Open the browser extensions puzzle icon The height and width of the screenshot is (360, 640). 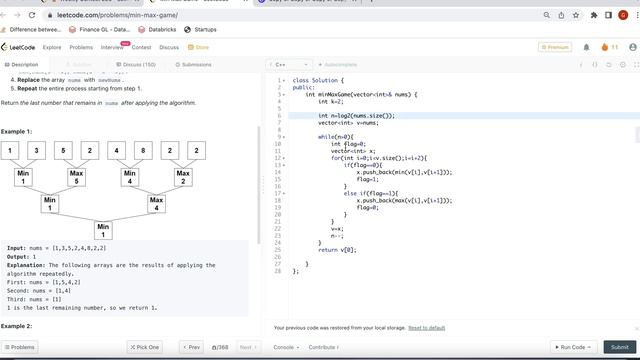594,15
